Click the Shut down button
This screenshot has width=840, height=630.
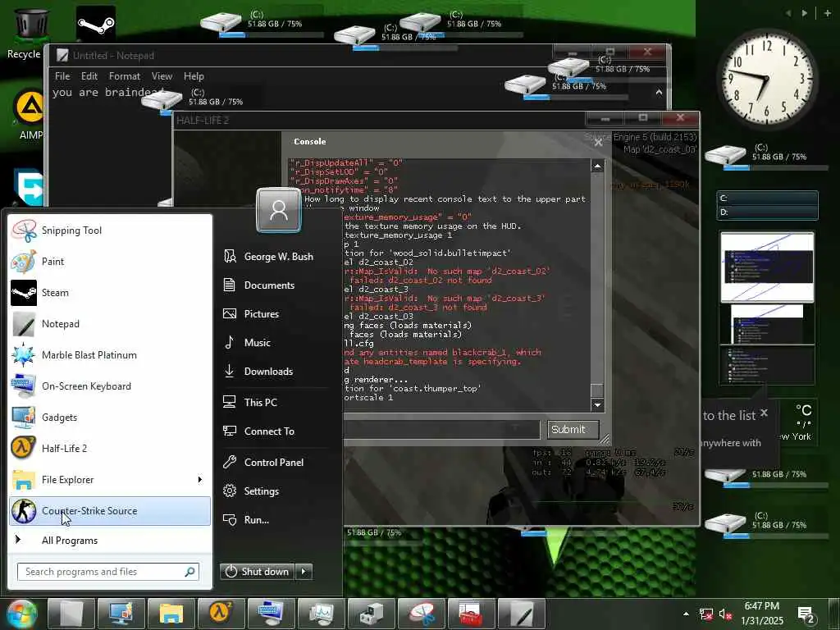[257, 572]
